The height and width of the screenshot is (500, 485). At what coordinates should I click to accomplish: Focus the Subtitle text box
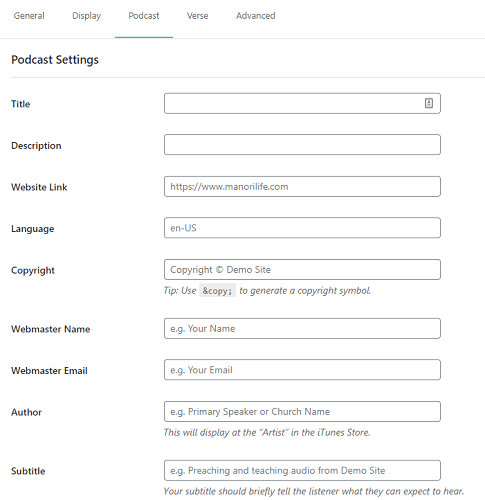point(302,470)
